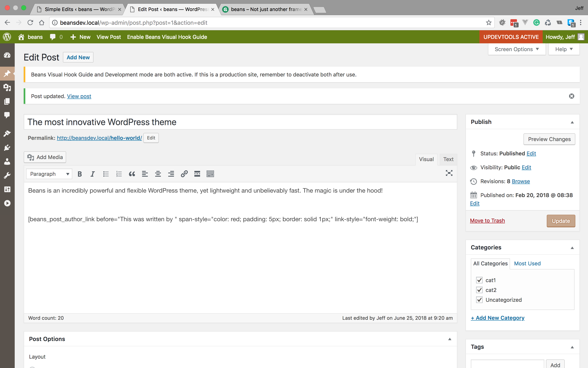Open Howdy, Jeff account menu
The width and height of the screenshot is (588, 368).
pos(565,37)
